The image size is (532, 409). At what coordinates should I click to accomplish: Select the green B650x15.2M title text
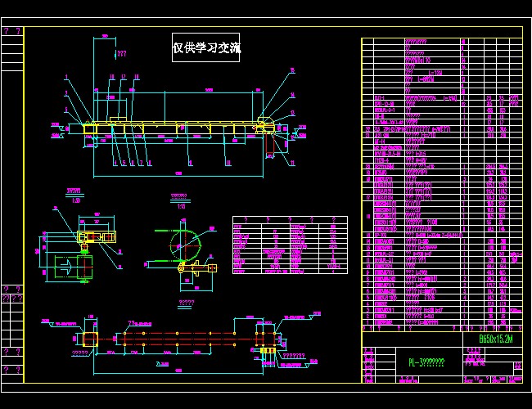(496, 339)
